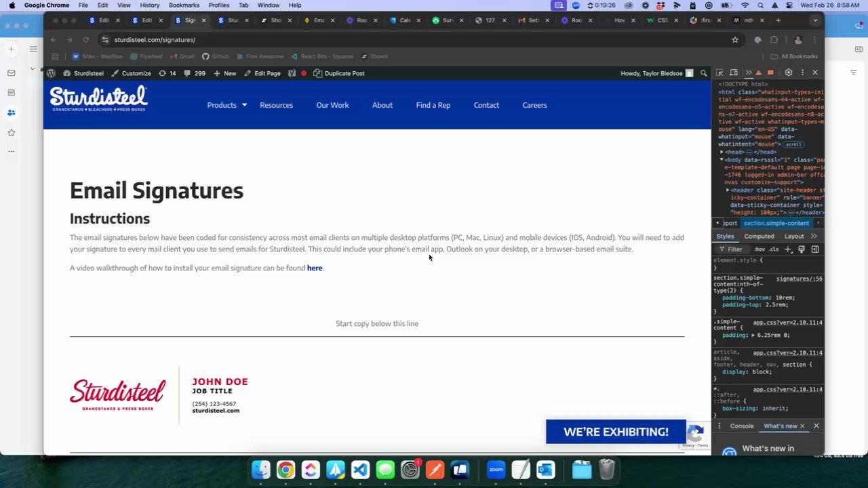The height and width of the screenshot is (488, 868).
Task: Open DevTools settings gear
Action: click(x=788, y=73)
